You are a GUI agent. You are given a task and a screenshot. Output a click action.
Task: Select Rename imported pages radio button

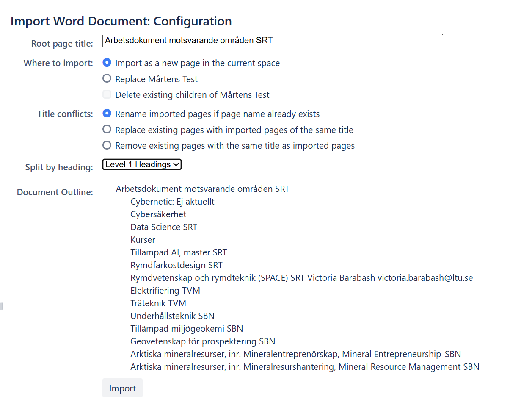[107, 113]
